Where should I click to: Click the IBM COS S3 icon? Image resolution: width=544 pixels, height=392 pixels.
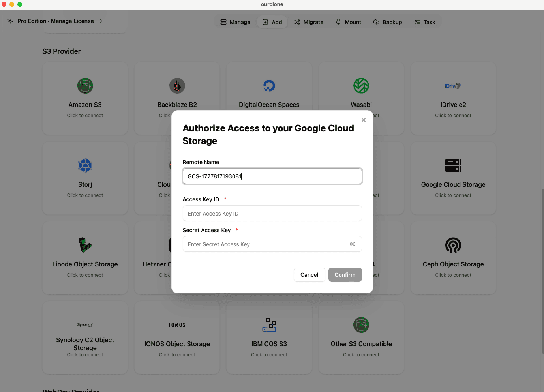click(269, 325)
